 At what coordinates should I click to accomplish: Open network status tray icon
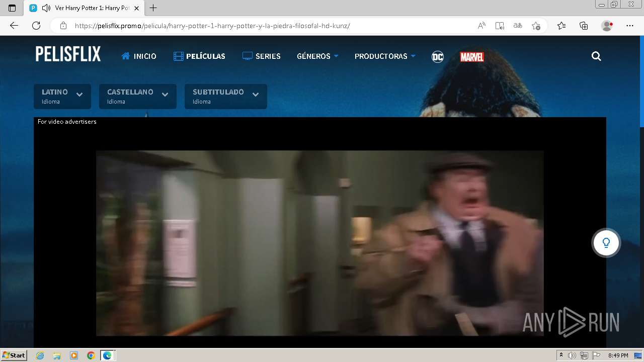[x=584, y=355]
